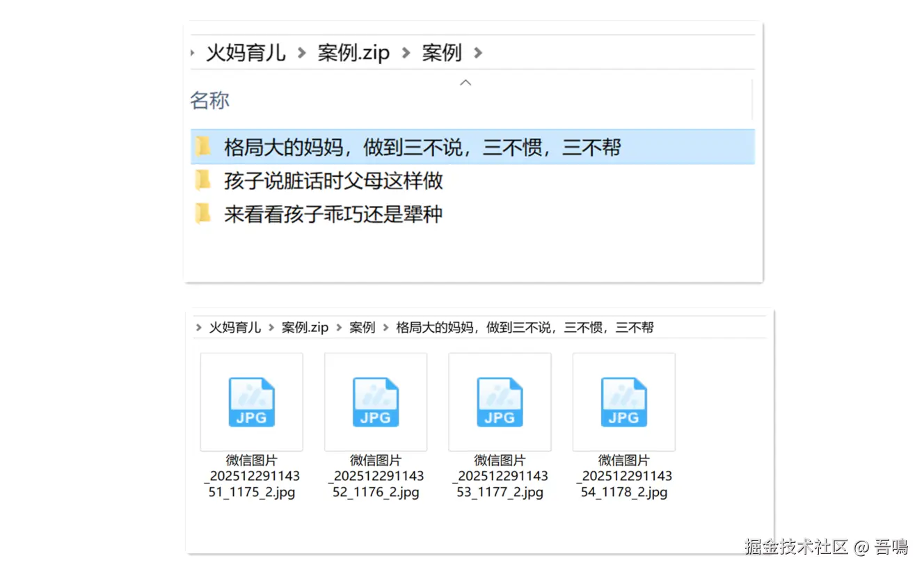Expand chevron between 火妈育儿 and 案例.zip upper breadcrumb
924x572 pixels.
[x=302, y=52]
